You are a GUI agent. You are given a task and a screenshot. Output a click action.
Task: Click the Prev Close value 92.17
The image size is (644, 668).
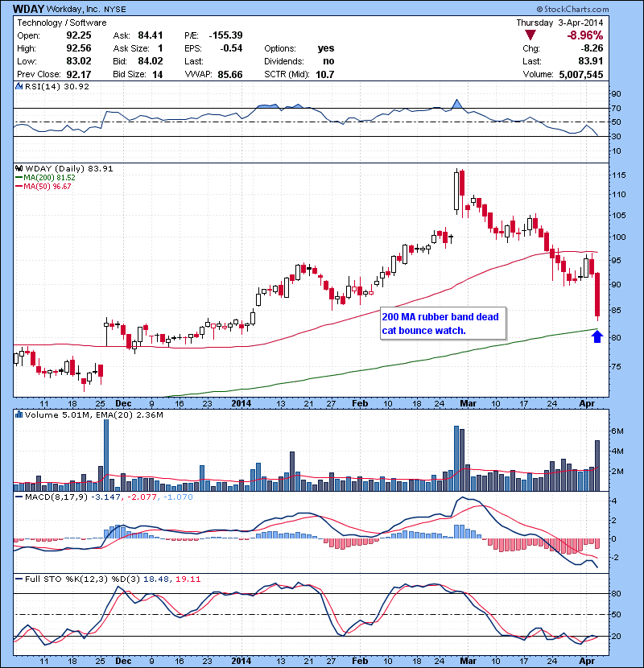pyautogui.click(x=79, y=75)
